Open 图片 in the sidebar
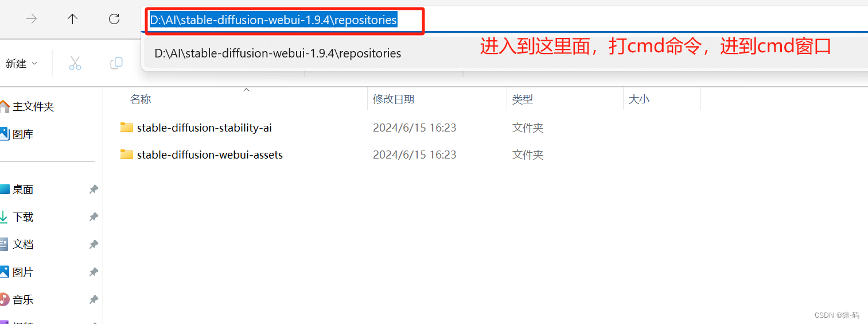 tap(23, 272)
